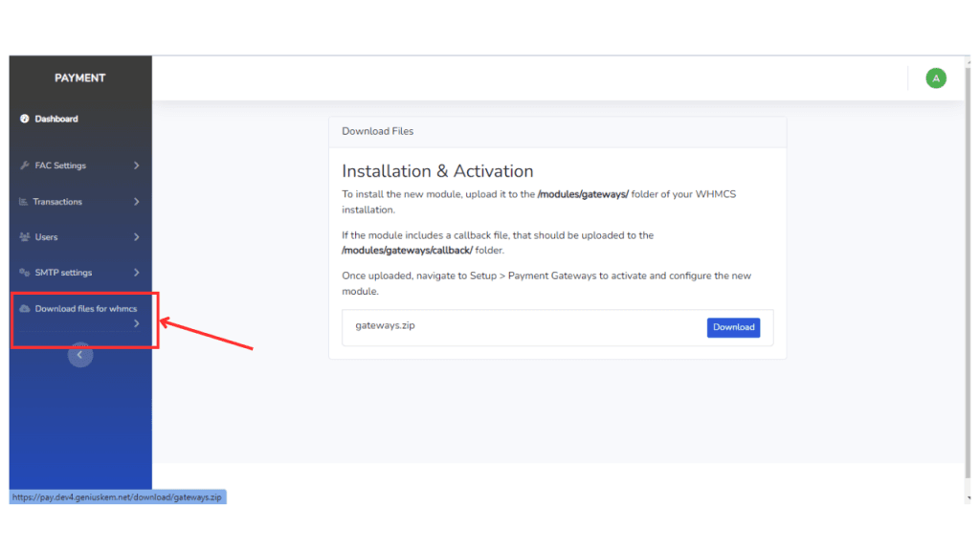Click the Users people icon
The width and height of the screenshot is (980, 551).
pyautogui.click(x=24, y=237)
